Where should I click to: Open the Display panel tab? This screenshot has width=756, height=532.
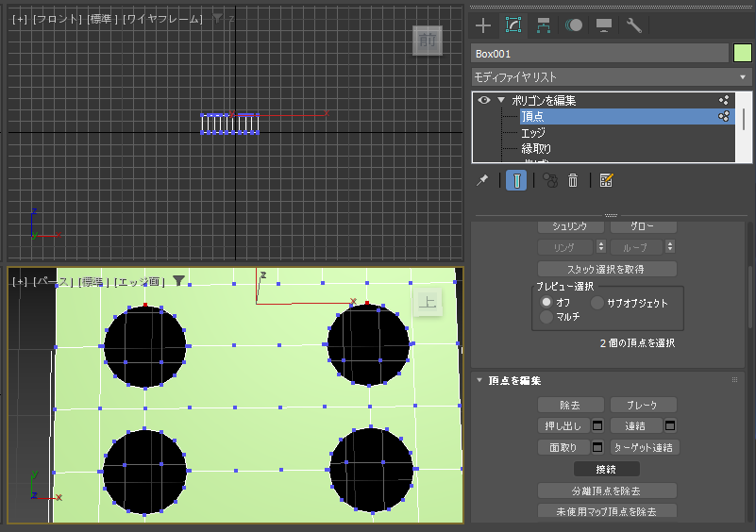tap(604, 25)
